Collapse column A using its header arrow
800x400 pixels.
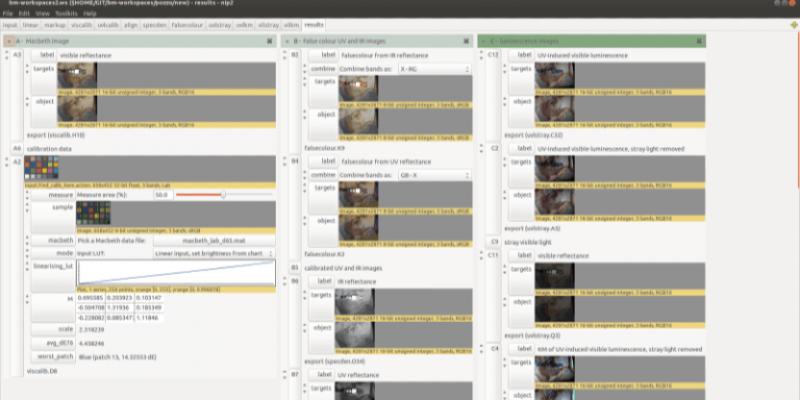pyautogui.click(x=9, y=41)
